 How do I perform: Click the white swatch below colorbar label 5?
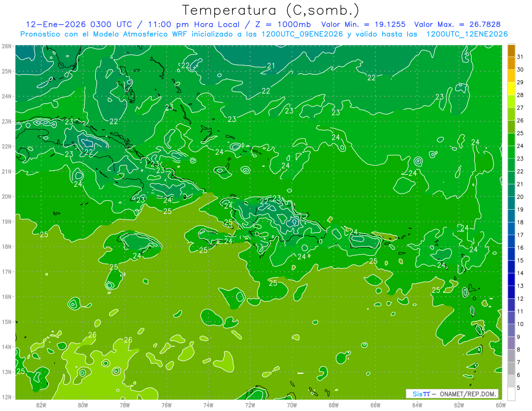click(x=511, y=394)
